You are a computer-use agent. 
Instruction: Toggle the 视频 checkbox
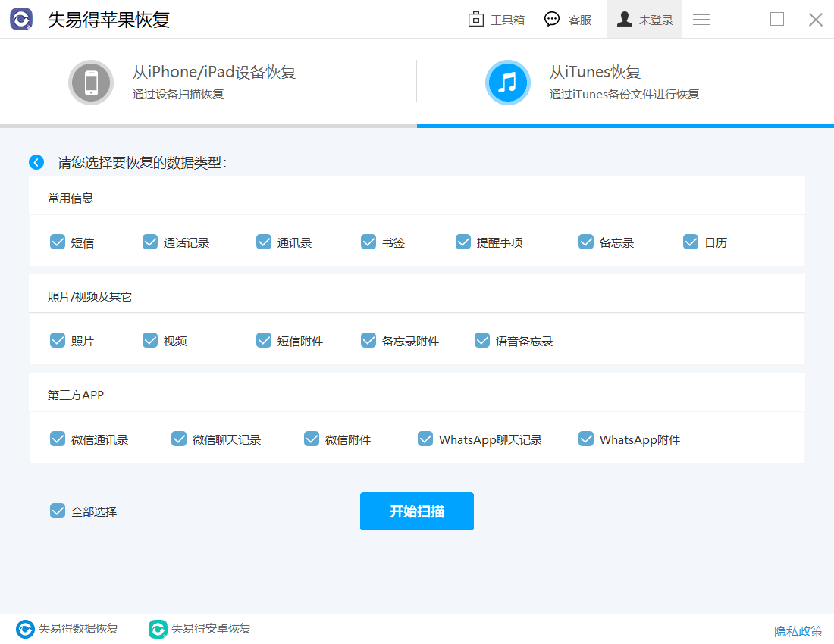[x=150, y=340]
